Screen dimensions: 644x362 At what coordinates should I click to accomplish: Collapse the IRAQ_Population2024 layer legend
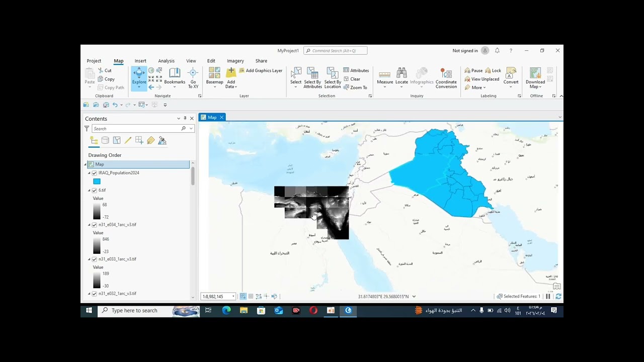click(89, 173)
